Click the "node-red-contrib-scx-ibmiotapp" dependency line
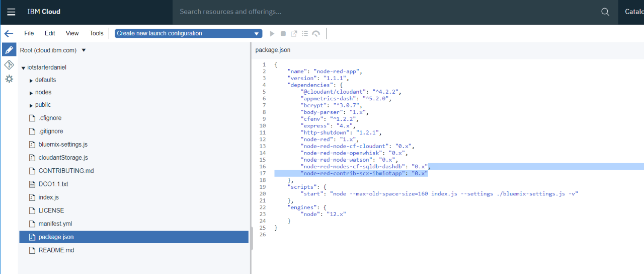644x274 pixels. point(364,173)
